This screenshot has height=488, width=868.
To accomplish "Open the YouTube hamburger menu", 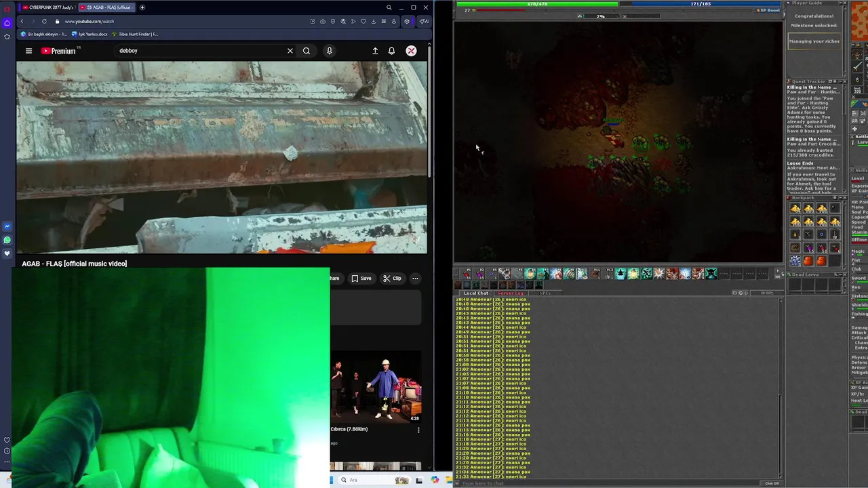I will point(28,51).
